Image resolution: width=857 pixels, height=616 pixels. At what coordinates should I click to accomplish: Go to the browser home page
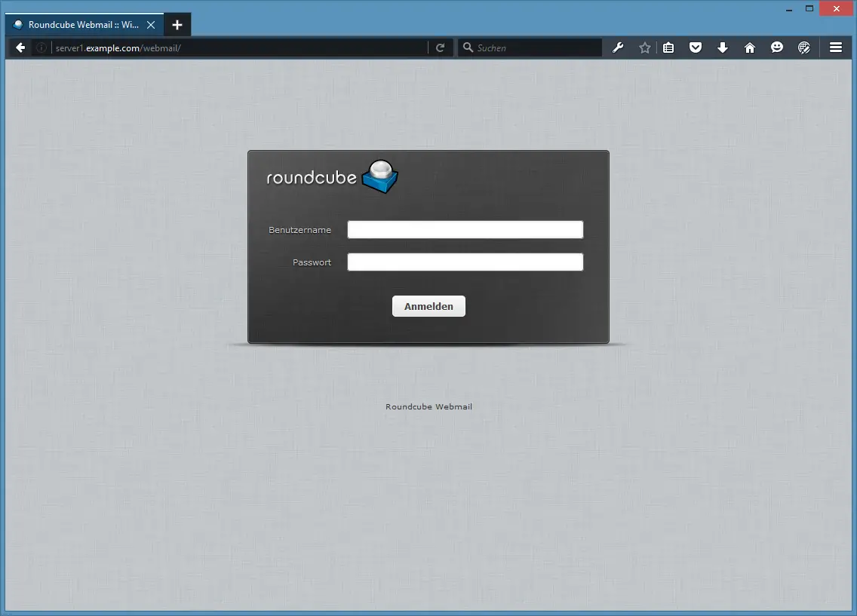(x=750, y=48)
